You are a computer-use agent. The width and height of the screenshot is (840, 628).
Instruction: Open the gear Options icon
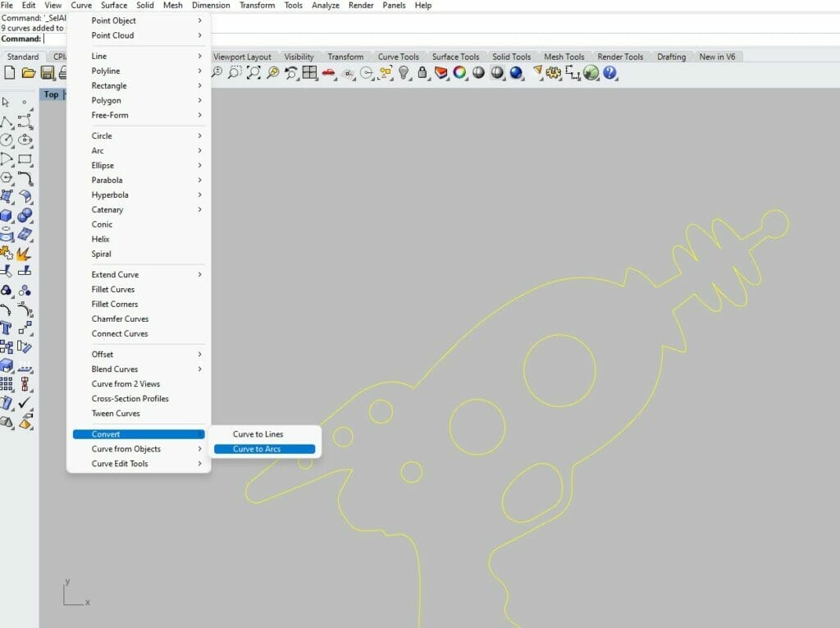click(554, 72)
